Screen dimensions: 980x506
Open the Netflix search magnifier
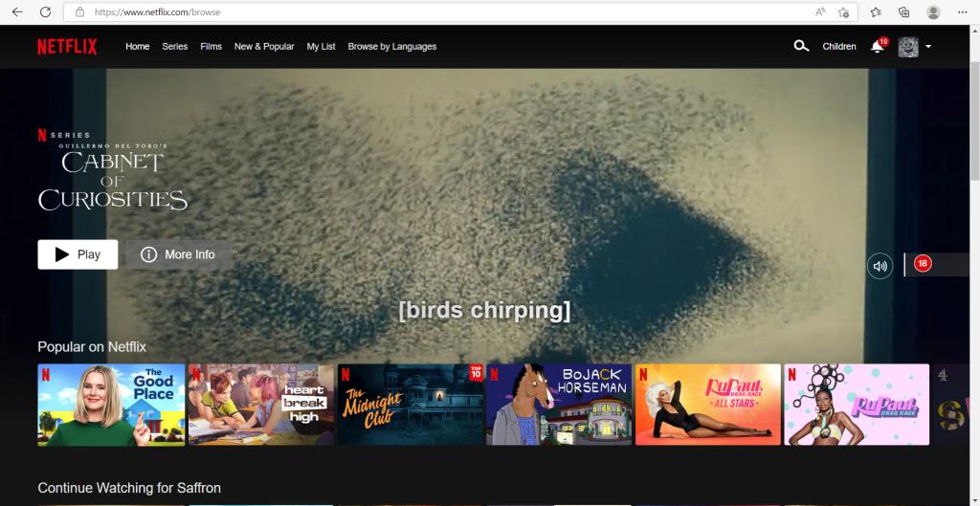(x=801, y=46)
